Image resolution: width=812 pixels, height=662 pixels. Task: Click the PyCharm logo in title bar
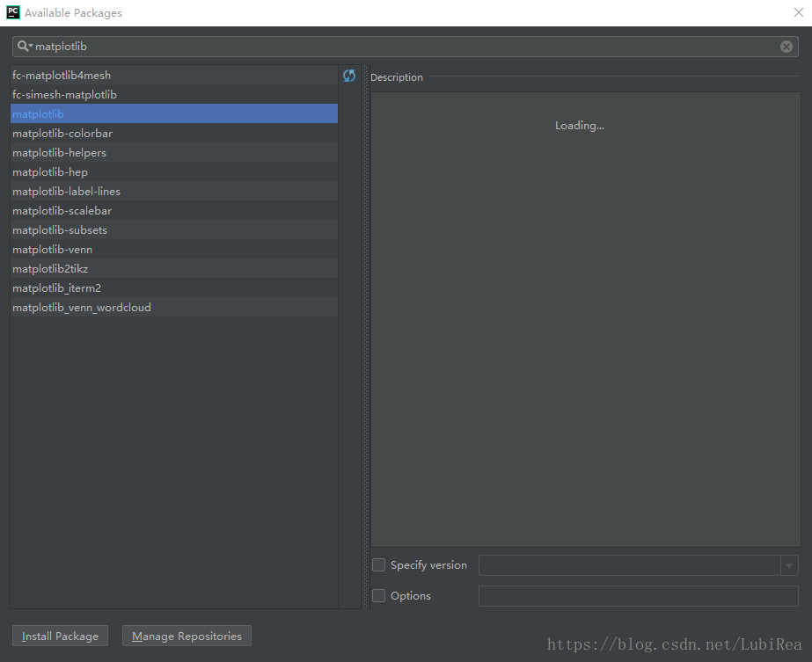click(13, 12)
